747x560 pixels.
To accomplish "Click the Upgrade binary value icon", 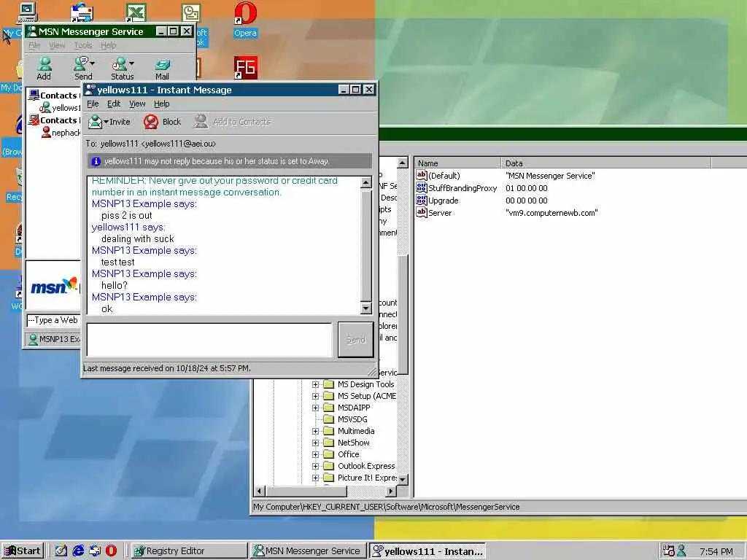I will coord(421,200).
